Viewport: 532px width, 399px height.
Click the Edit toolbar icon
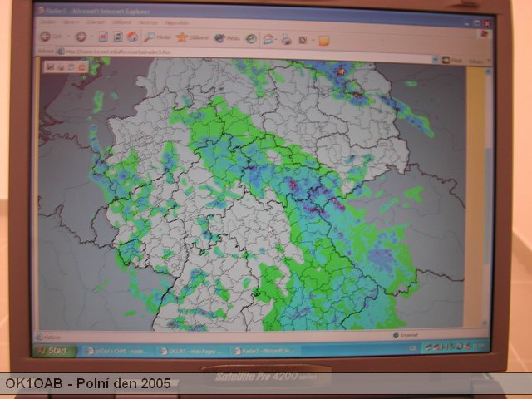point(303,41)
